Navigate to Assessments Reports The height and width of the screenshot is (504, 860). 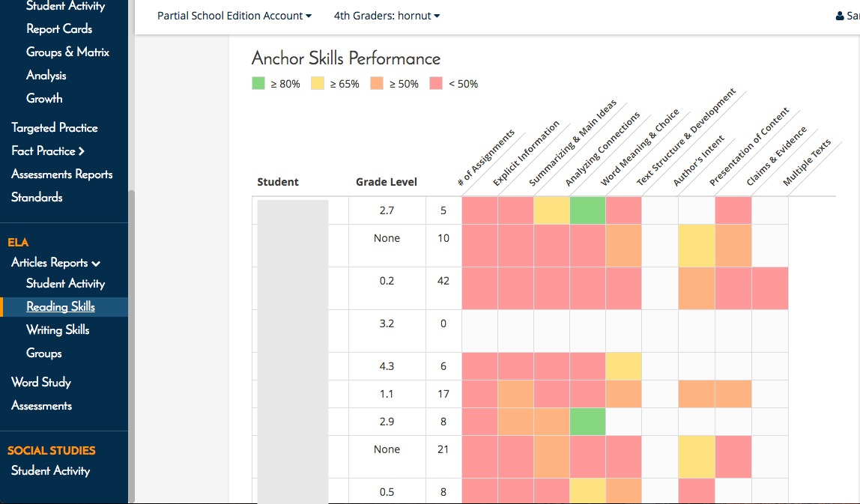[61, 174]
